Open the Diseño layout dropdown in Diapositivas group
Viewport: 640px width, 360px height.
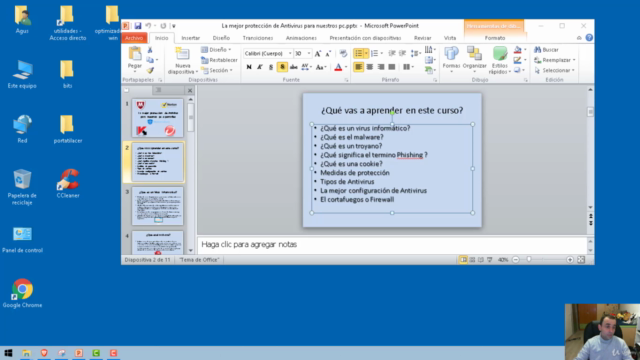[x=216, y=50]
